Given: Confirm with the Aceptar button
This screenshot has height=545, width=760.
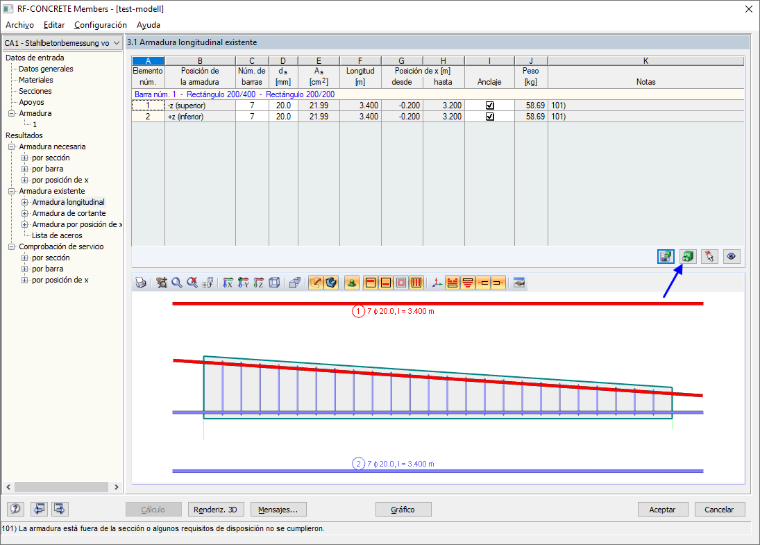Looking at the screenshot, I should click(662, 510).
